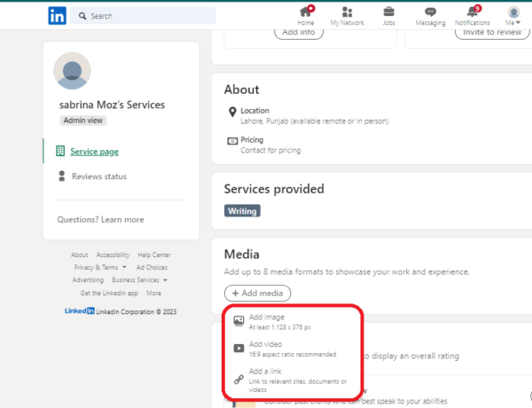This screenshot has height=408, width=532.
Task: Click the Add image picture icon
Action: coord(239,320)
